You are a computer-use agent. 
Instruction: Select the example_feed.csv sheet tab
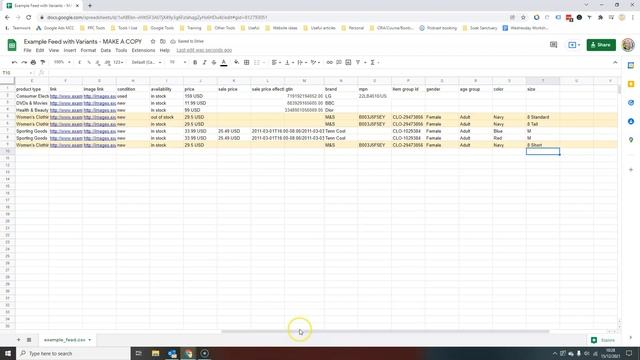tap(67, 340)
